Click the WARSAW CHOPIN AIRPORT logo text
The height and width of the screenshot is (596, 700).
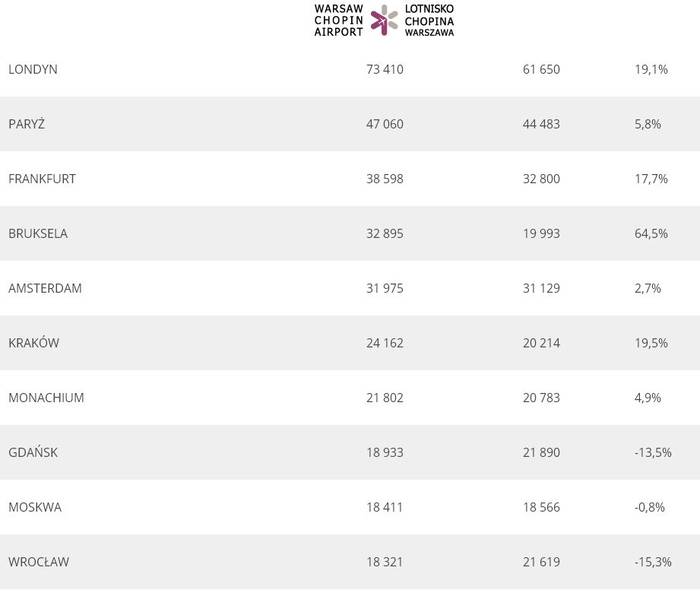[338, 19]
